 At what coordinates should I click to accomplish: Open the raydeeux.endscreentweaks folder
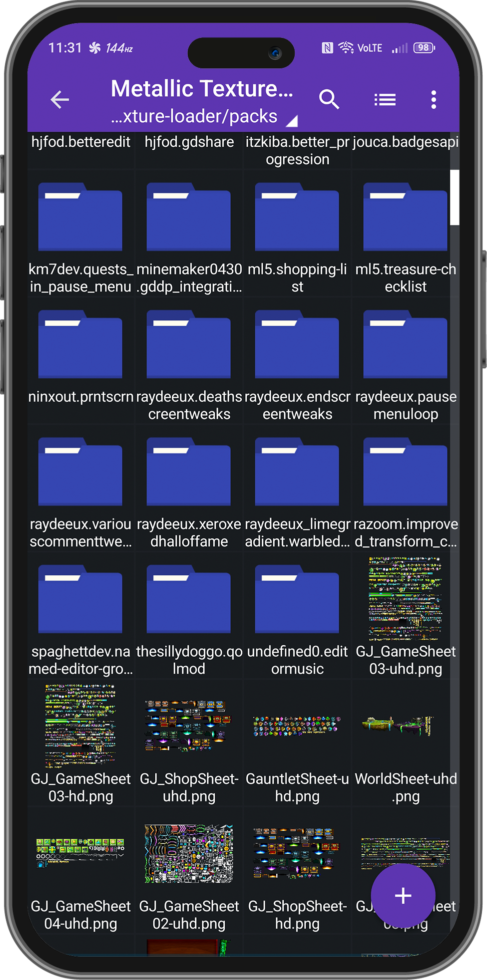coord(297,344)
